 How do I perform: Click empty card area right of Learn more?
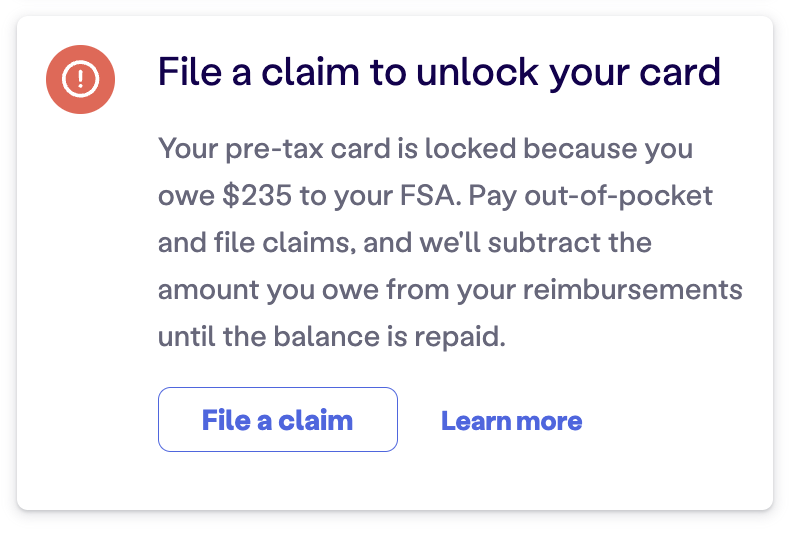[680, 421]
